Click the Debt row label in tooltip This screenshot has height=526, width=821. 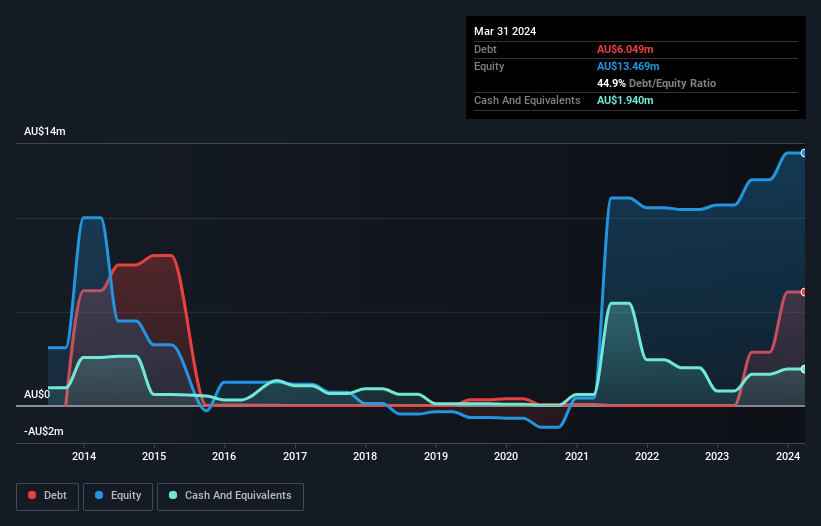(485, 49)
